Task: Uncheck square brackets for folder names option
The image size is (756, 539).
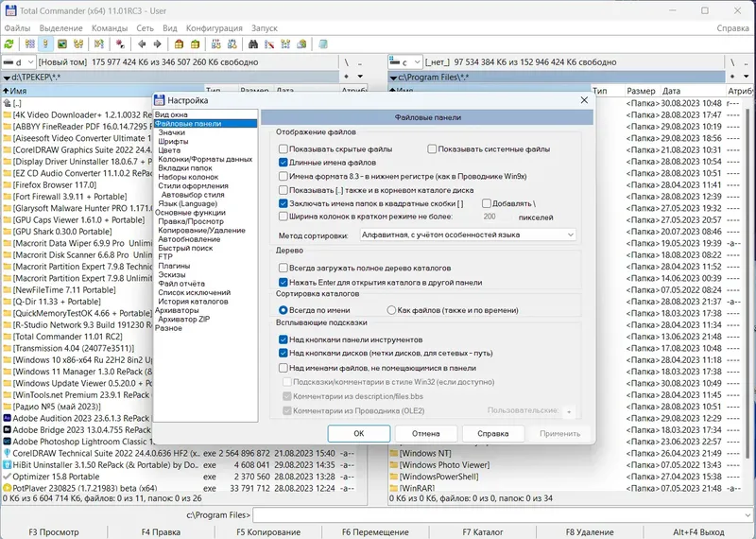Action: 283,203
